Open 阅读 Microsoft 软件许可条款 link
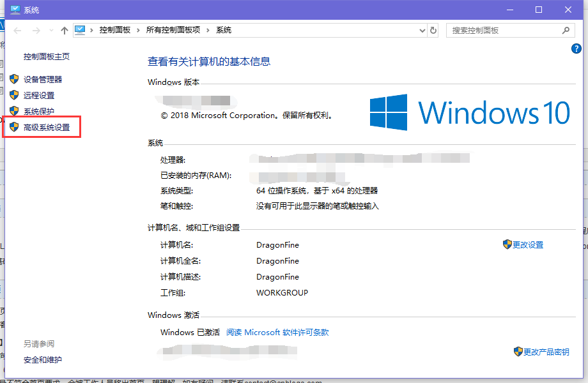The image size is (588, 383). pos(277,333)
